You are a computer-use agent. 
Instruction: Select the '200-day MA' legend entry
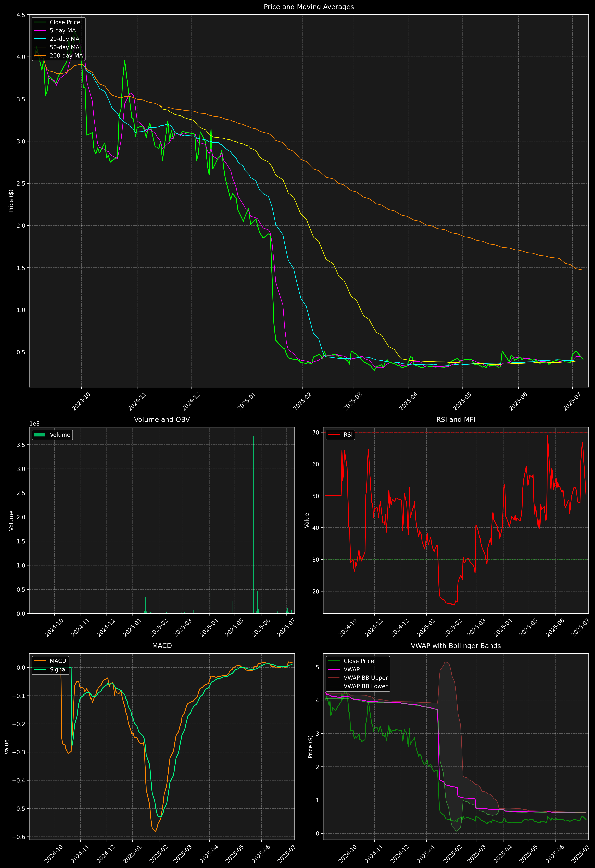[66, 56]
